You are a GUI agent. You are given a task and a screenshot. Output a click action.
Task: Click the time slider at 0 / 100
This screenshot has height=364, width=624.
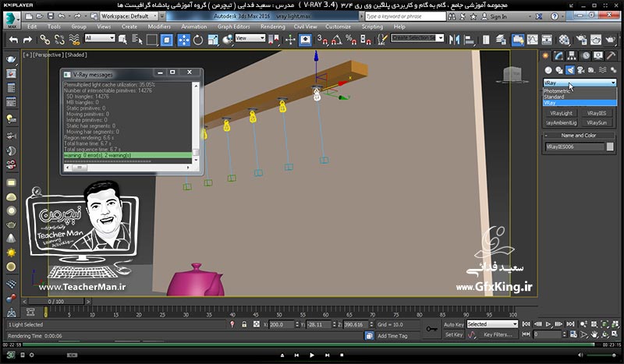point(55,302)
